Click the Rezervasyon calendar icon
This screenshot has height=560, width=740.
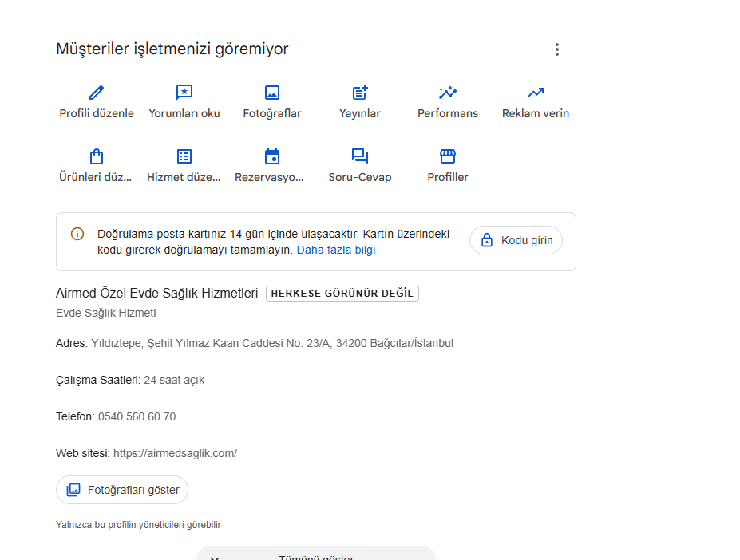coord(272,156)
